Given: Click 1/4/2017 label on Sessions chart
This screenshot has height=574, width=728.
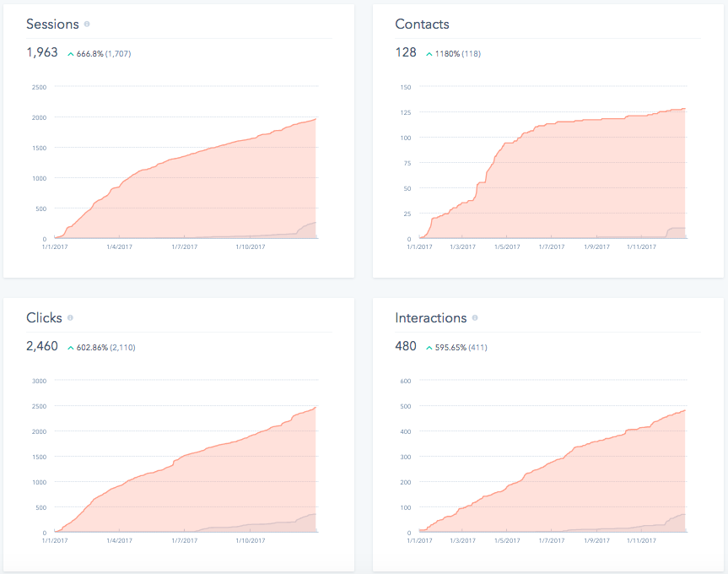Looking at the screenshot, I should (x=119, y=246).
